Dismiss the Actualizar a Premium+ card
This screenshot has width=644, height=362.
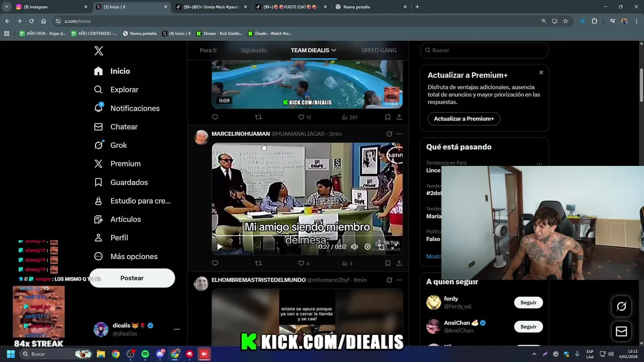tap(541, 72)
